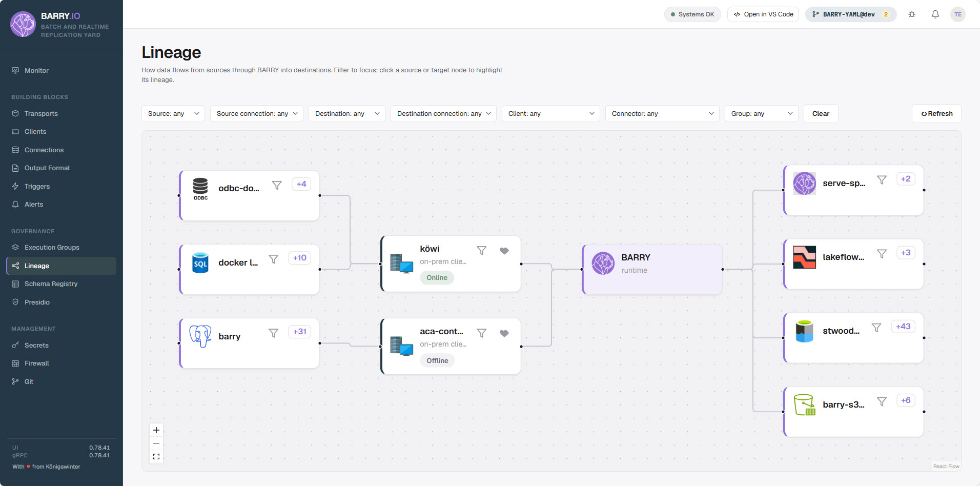Click the filter icon on odbc-do... node
This screenshot has height=486, width=980.
point(277,185)
